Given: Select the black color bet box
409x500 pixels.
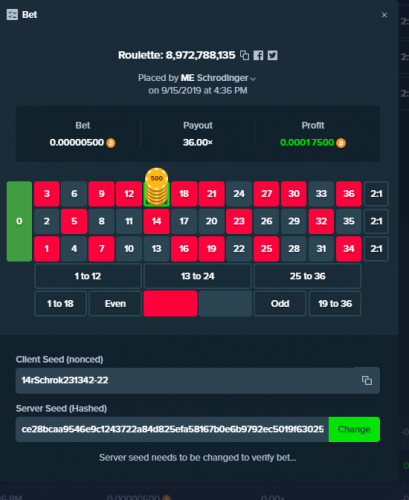Looking at the screenshot, I should [225, 304].
